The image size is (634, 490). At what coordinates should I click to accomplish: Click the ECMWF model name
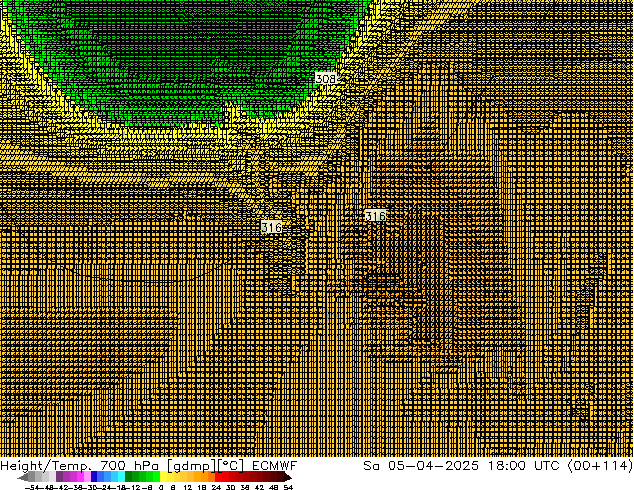(x=275, y=466)
